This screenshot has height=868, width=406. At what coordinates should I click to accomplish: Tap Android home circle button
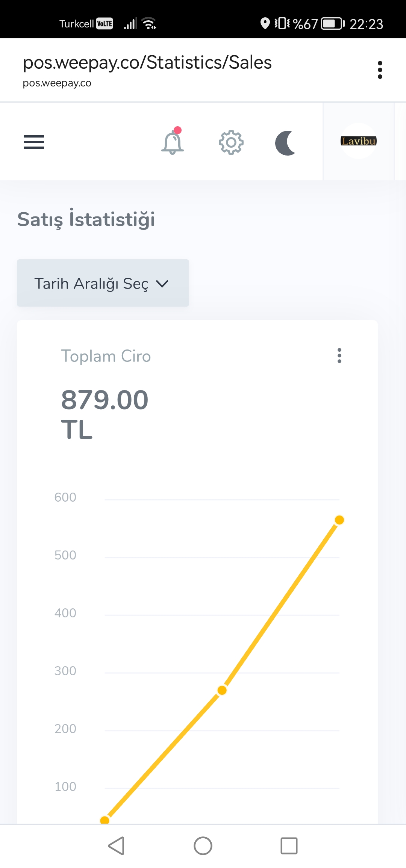click(203, 845)
